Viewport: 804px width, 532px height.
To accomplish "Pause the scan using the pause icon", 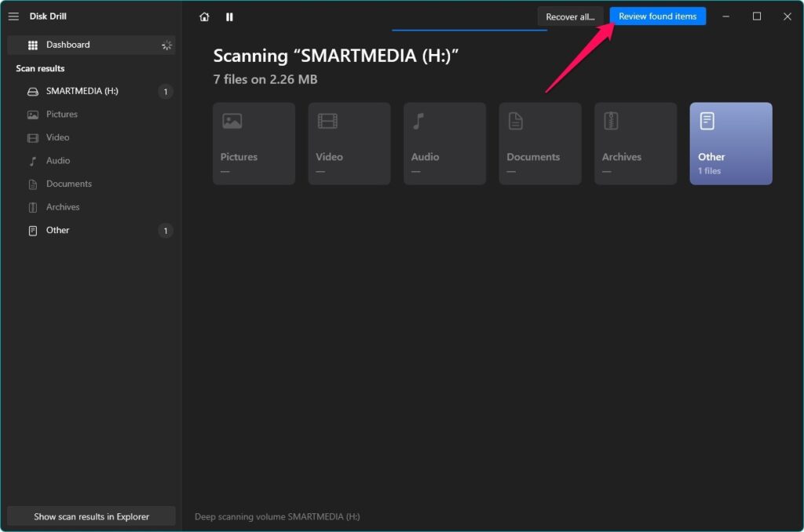I will coord(228,16).
